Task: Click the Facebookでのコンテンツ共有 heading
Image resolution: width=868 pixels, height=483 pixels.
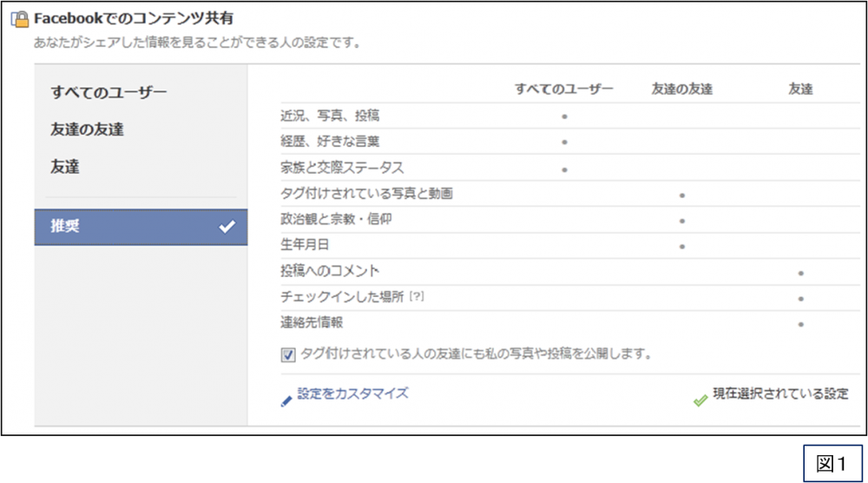Action: tap(134, 18)
